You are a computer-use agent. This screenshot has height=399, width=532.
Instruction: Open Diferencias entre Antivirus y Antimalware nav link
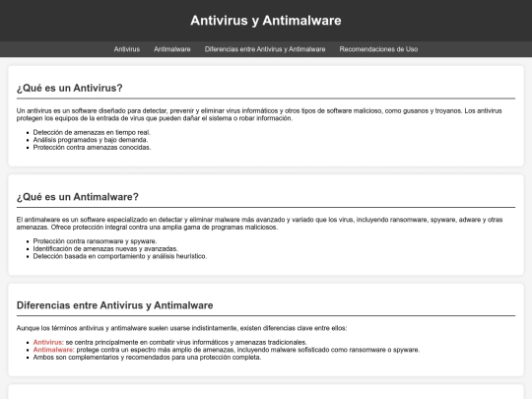tap(265, 49)
